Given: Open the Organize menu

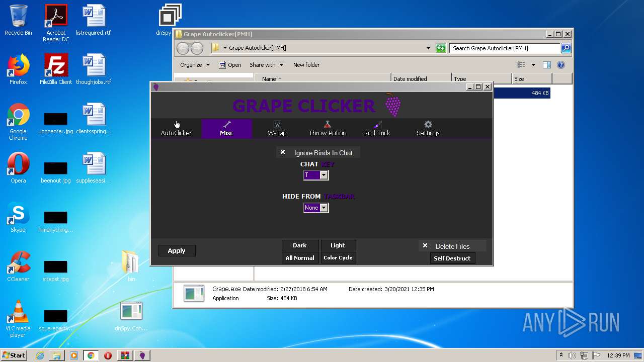Looking at the screenshot, I should [195, 65].
